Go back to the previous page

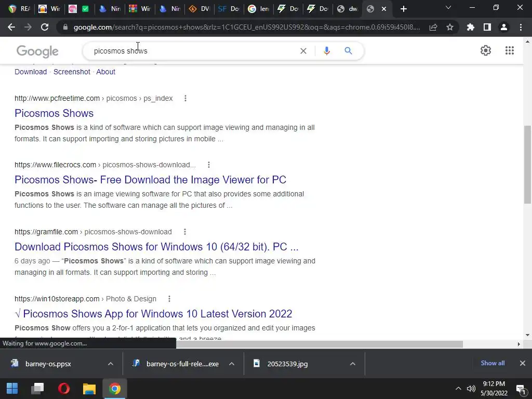(11, 27)
